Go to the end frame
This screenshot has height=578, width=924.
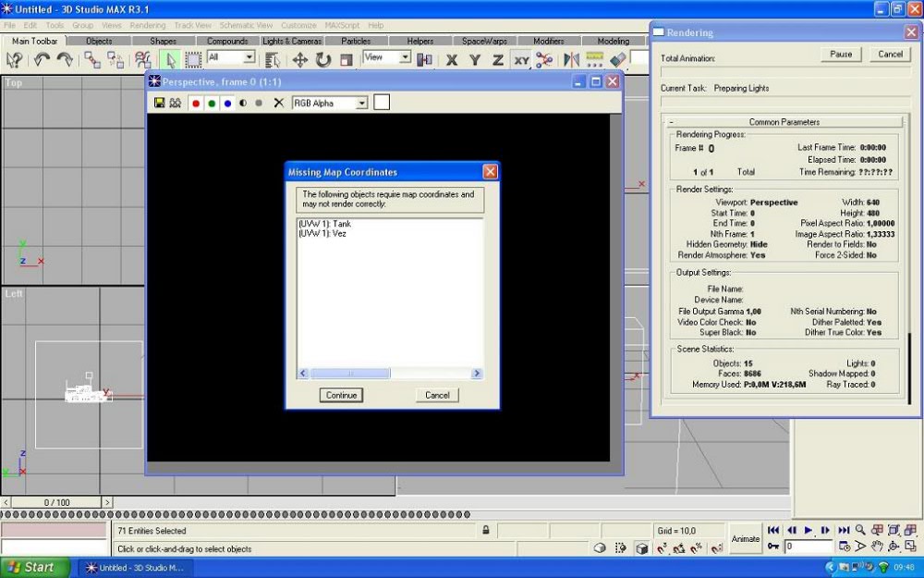coord(844,530)
